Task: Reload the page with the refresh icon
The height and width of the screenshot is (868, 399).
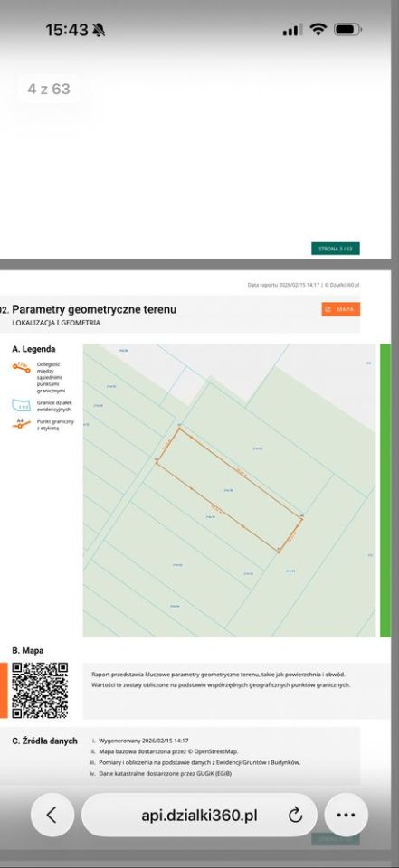Action: [296, 815]
